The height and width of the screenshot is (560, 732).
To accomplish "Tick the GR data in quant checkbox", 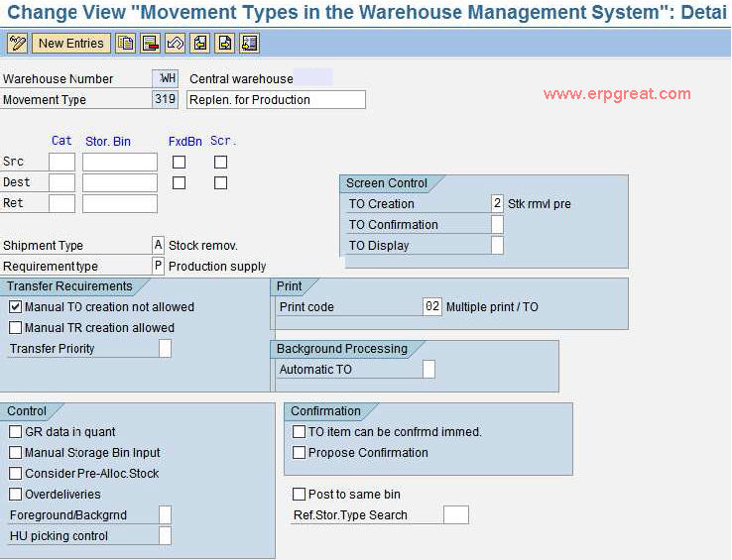I will pyautogui.click(x=16, y=432).
